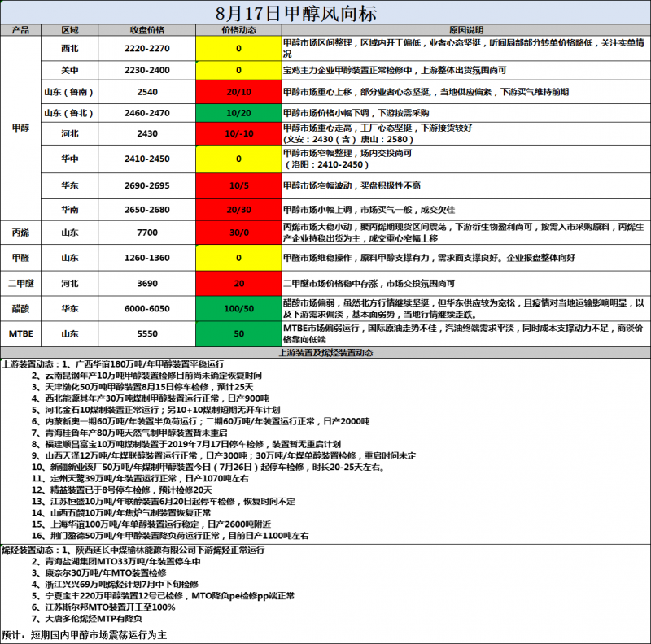Select the red 10/5 price change cell
Screen dimensions: 651x644
click(x=238, y=186)
